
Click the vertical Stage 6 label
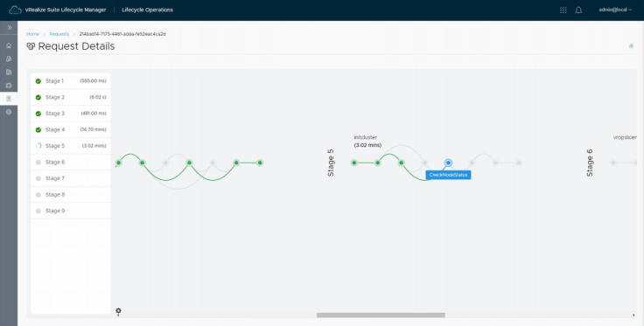pos(590,163)
